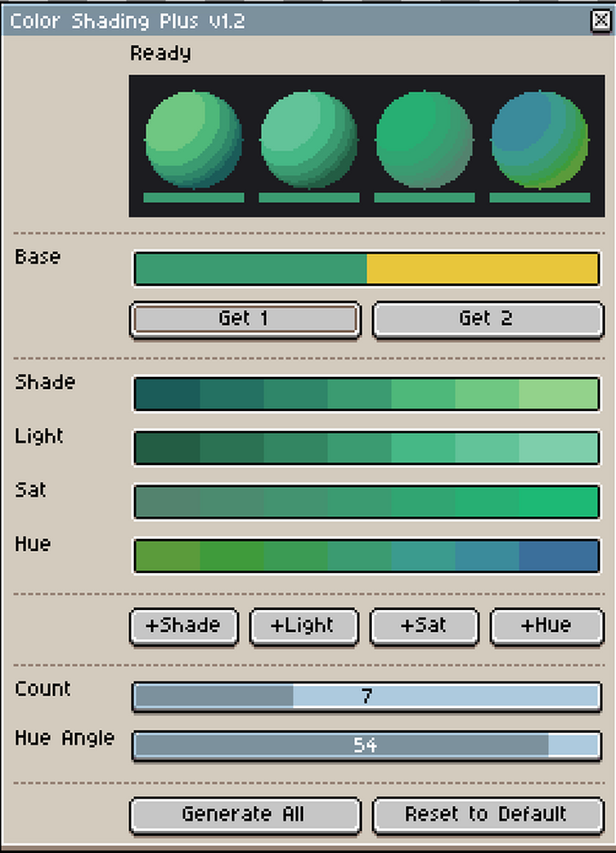
Task: Adjust the Count slider showing 7
Action: click(x=367, y=696)
